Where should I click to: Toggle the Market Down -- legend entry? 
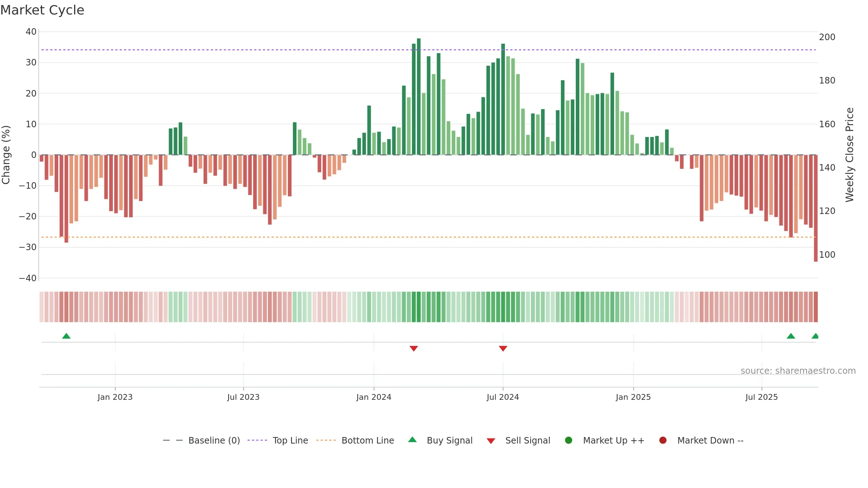click(x=701, y=440)
